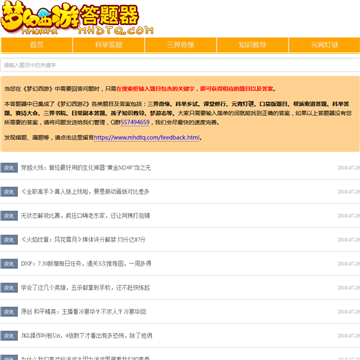
Task: Click the 资讯 tag beside DNF article
Action: [9, 264]
